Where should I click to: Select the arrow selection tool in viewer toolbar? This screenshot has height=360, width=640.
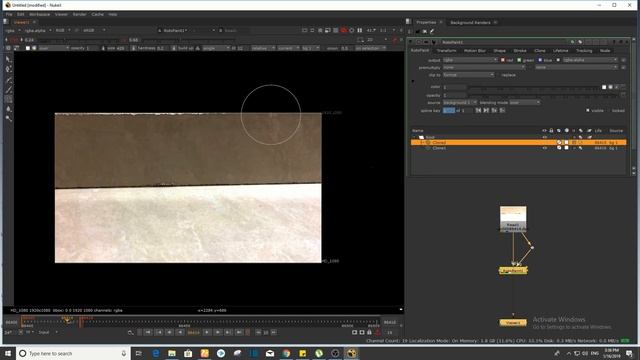(x=9, y=59)
